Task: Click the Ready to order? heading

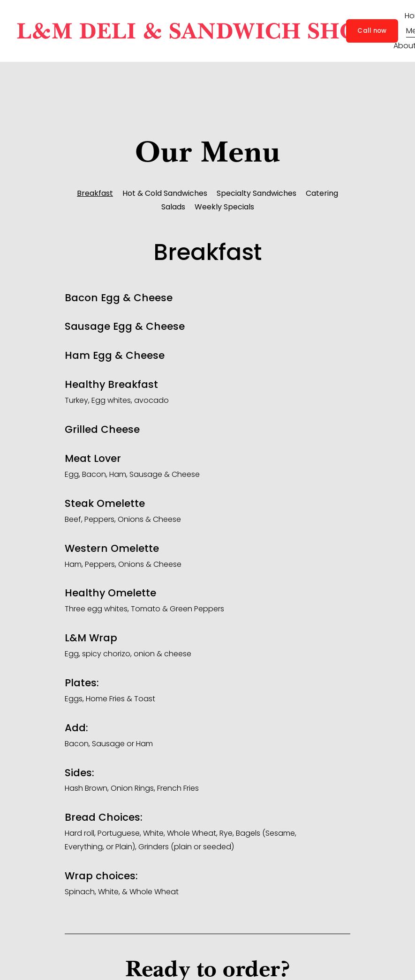Action: 207,968
